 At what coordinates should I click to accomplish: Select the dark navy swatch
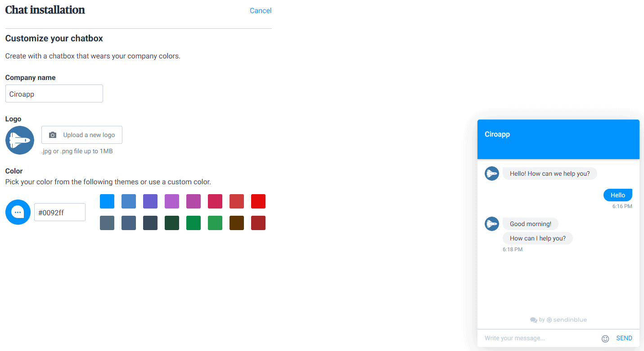tap(150, 223)
